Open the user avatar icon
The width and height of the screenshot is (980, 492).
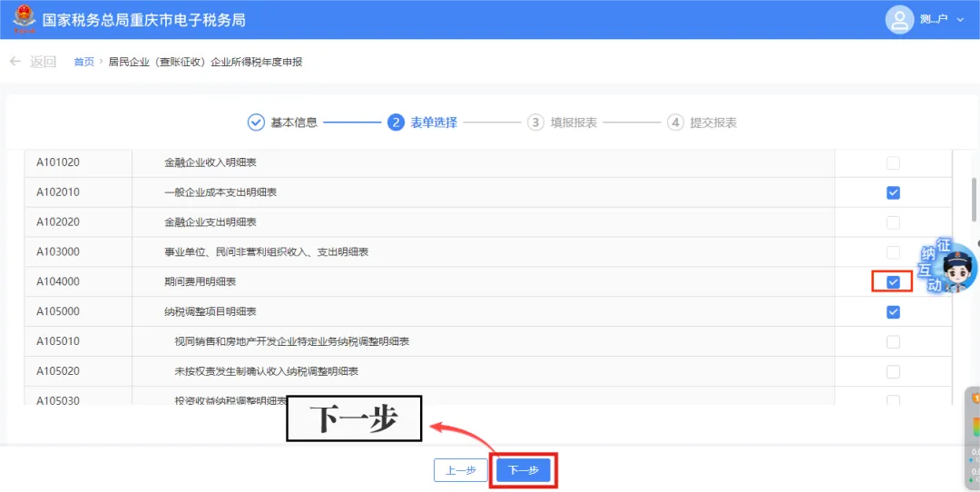(899, 19)
